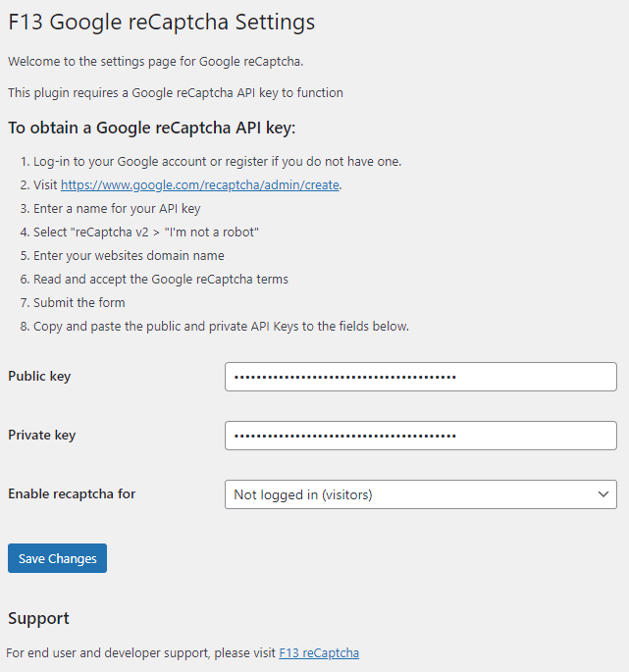The width and height of the screenshot is (629, 672).
Task: Click the To obtain API key heading
Action: 152,128
